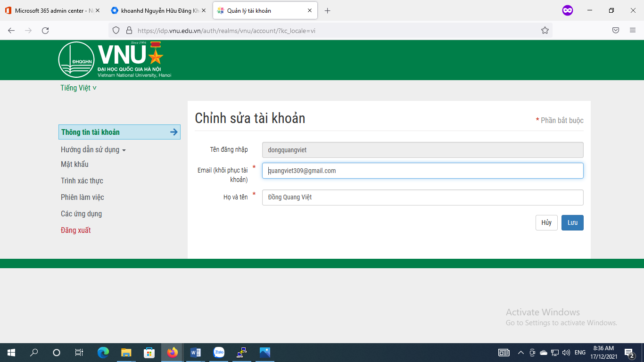Click the tracking protection shield icon
The height and width of the screenshot is (362, 644).
pos(115,30)
